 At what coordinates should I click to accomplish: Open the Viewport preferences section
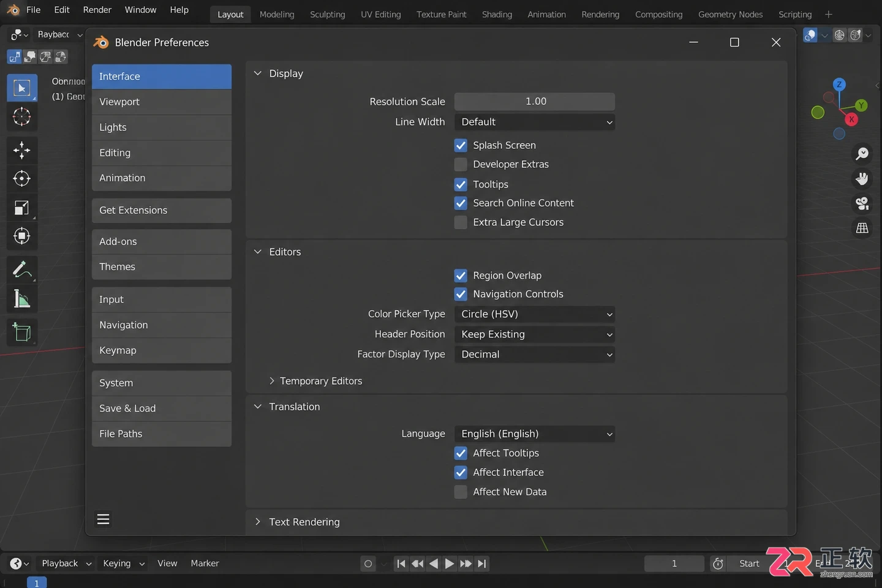162,102
